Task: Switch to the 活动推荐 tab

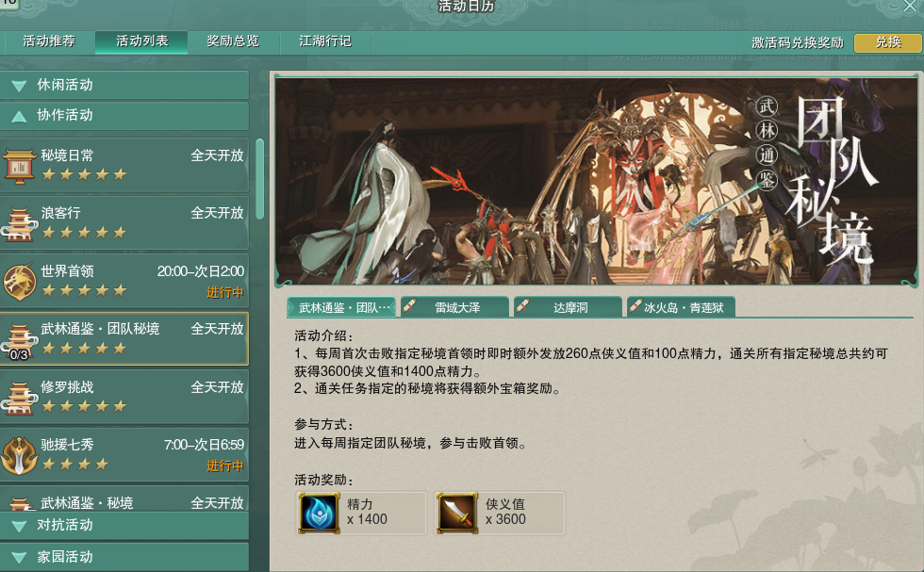Action: [x=49, y=41]
